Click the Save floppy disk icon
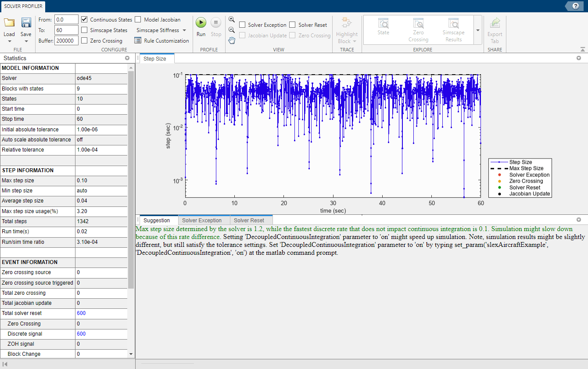The image size is (588, 369). pos(26,23)
